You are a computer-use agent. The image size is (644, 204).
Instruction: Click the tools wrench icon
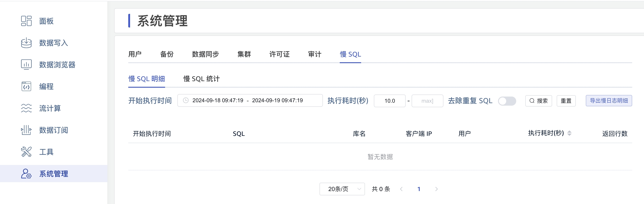tap(26, 152)
